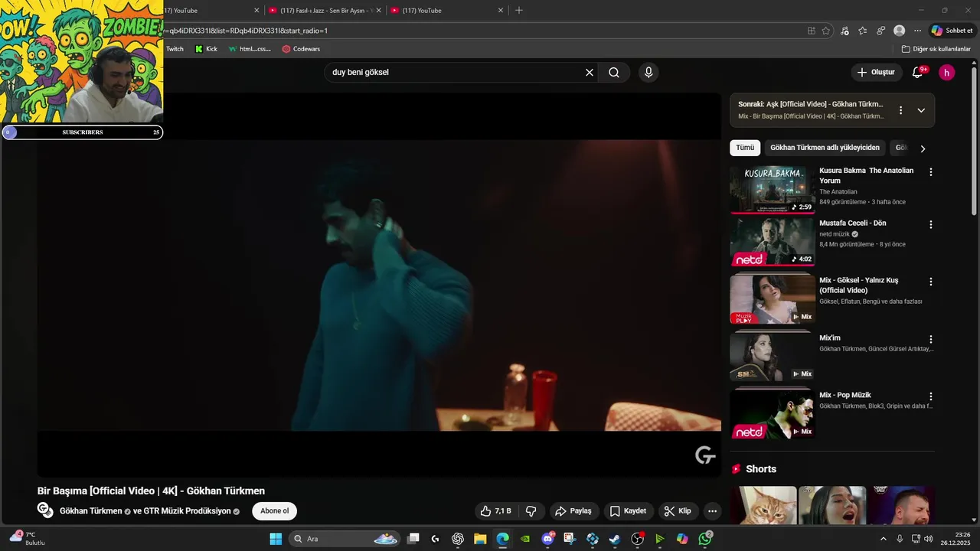Viewport: 980px width, 551px height.
Task: Open options menu for Mix - Pop Müzik
Action: [x=931, y=396]
